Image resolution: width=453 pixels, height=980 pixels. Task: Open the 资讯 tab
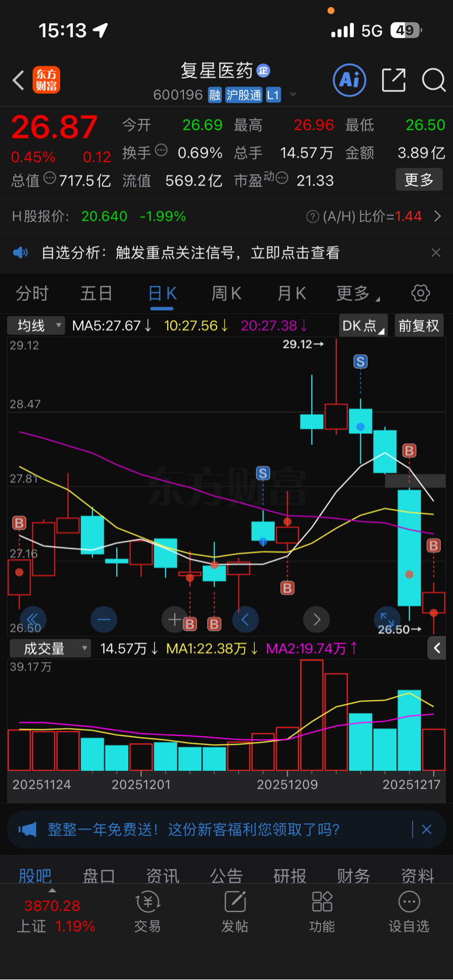(162, 876)
